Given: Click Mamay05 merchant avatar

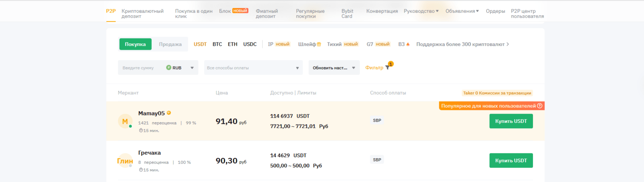Looking at the screenshot, I should coord(125,121).
